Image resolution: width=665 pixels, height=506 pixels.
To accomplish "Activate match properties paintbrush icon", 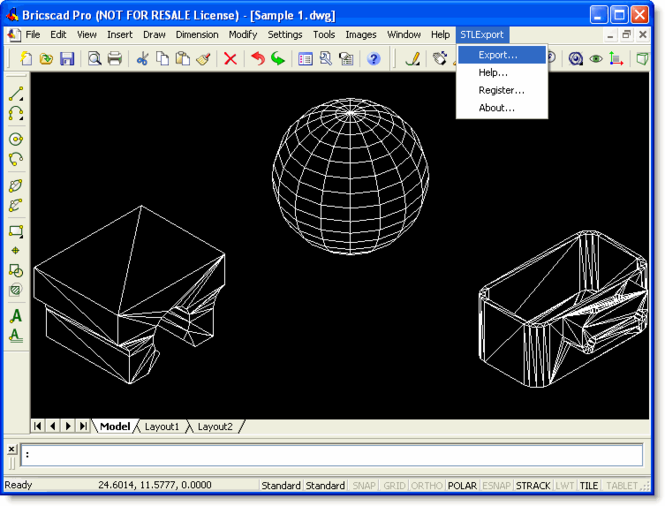I will click(204, 59).
